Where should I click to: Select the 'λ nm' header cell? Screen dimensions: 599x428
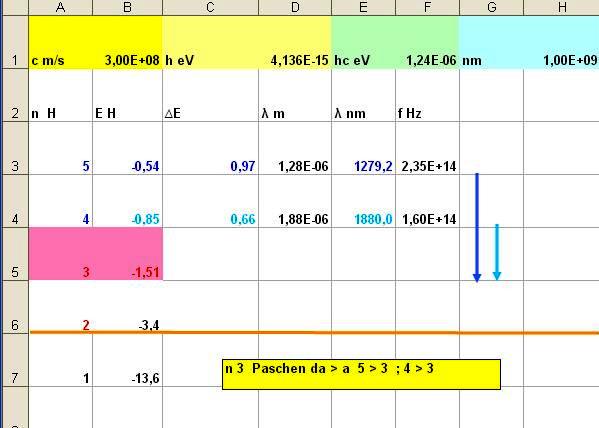coord(364,96)
